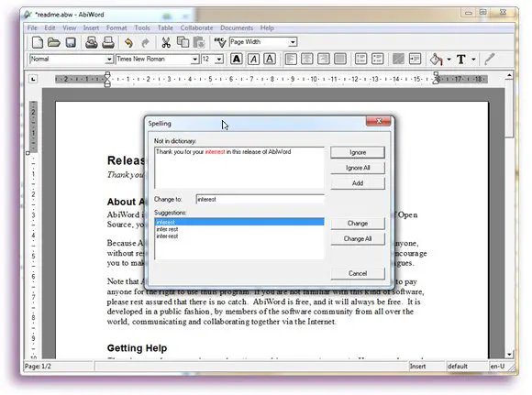The height and width of the screenshot is (395, 532).
Task: Save the document with the floppy disk icon
Action: click(71, 42)
